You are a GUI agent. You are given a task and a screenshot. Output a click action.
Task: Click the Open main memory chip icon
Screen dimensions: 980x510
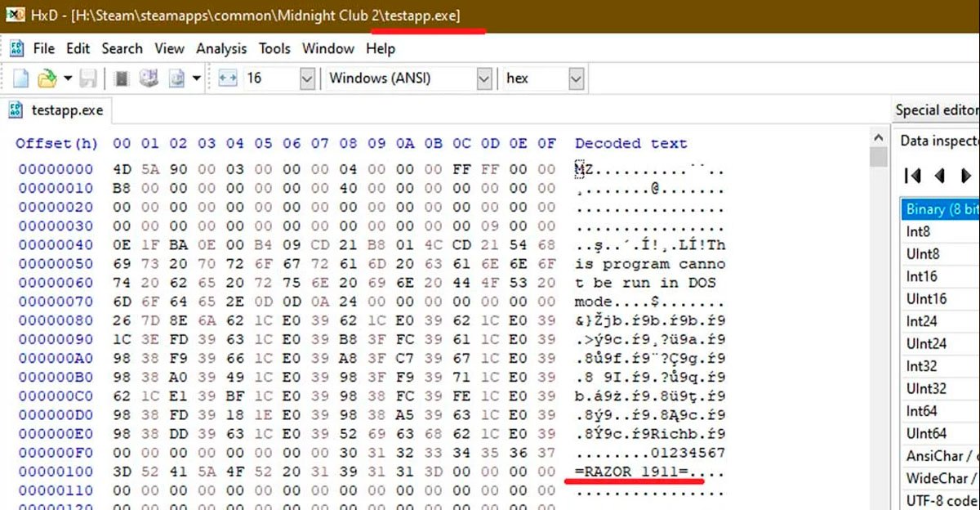point(122,78)
